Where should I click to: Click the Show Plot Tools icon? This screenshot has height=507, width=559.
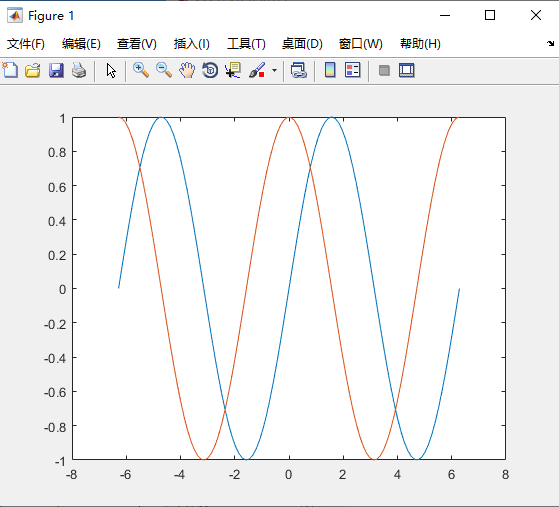406,70
